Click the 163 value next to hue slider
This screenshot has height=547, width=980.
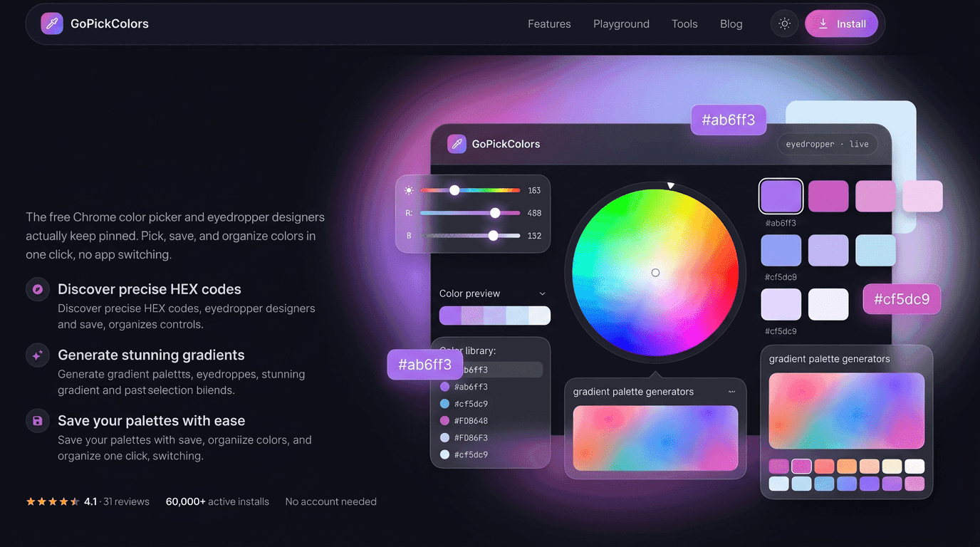[534, 190]
